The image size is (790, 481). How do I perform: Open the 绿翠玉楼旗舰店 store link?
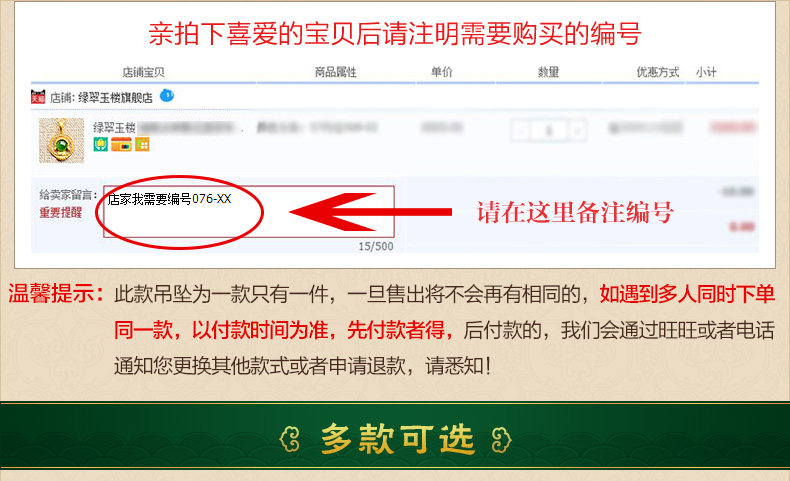[115, 98]
